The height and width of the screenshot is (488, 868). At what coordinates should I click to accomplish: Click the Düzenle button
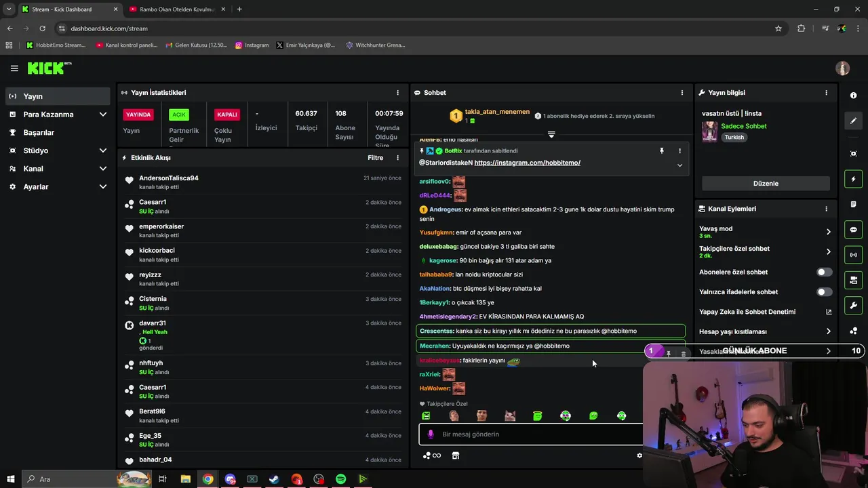766,184
